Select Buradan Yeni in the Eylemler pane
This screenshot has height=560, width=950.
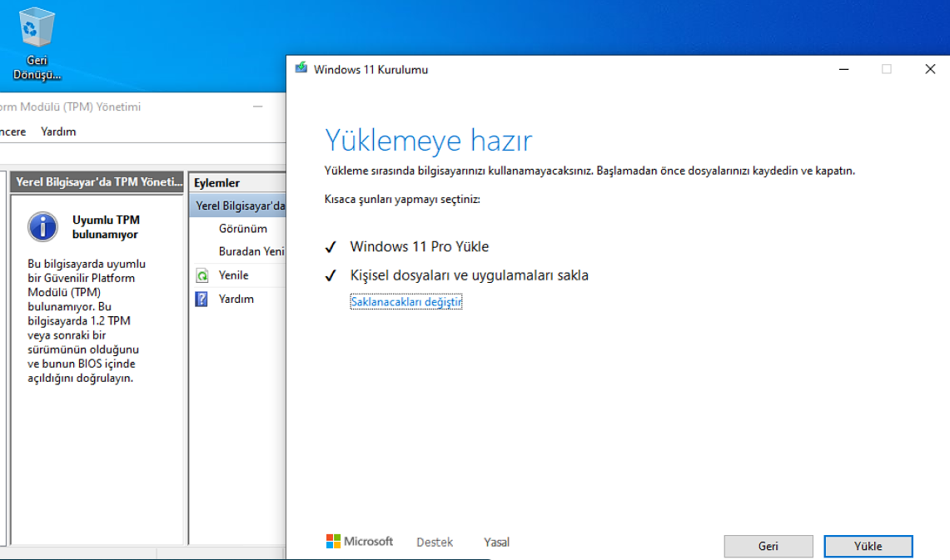pyautogui.click(x=251, y=251)
